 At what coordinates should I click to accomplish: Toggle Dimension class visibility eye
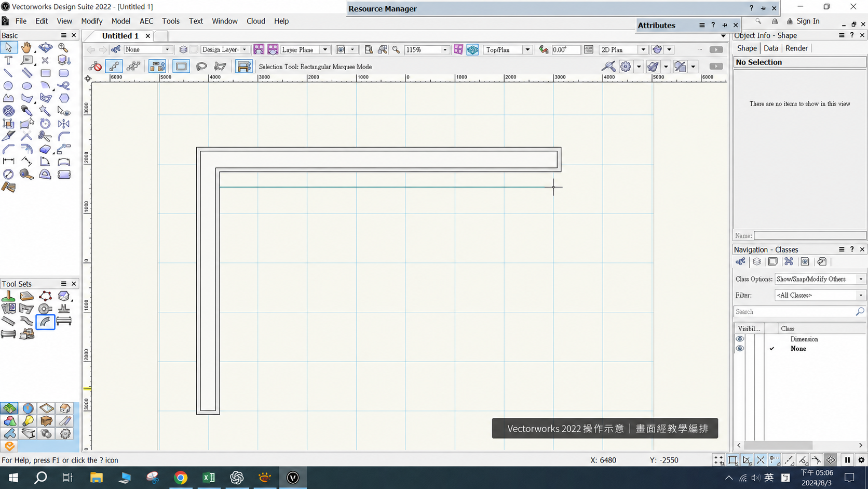click(740, 339)
